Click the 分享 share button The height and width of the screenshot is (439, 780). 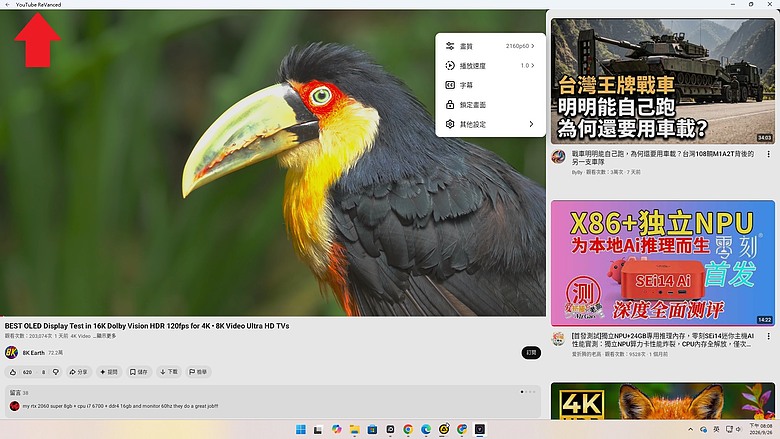[79, 372]
